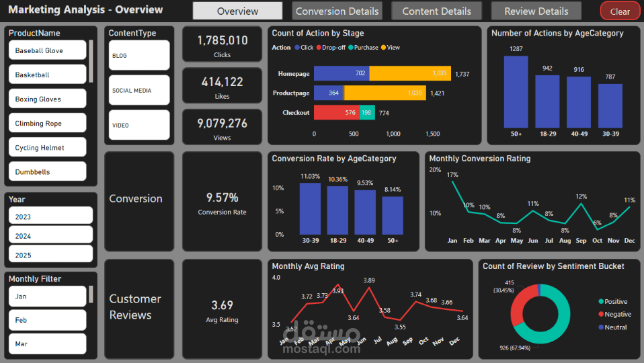
Task: Select the 3.69 Avg Rating card
Action: (222, 309)
